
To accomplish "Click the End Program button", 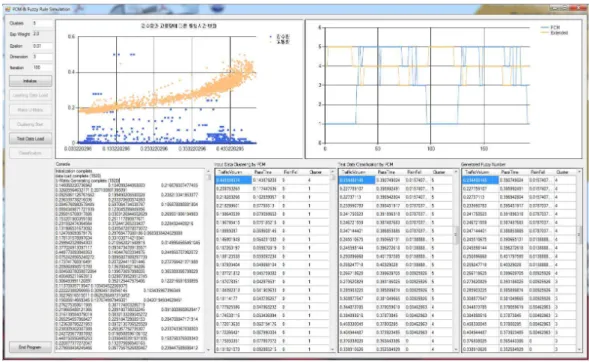I will pos(30,347).
